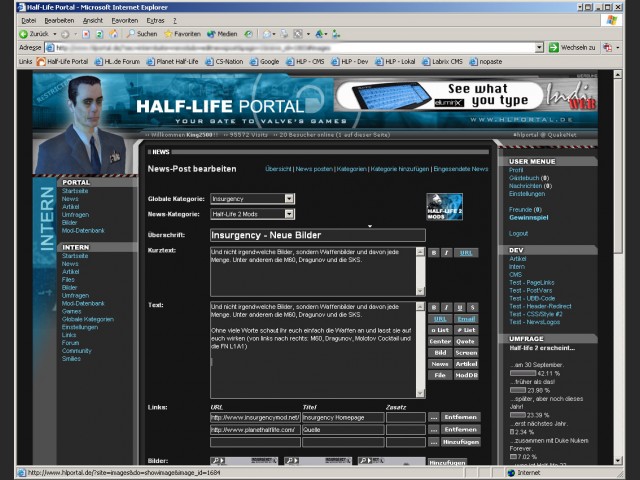
Task: Click the underline U button beside Text field
Action: pyautogui.click(x=460, y=308)
